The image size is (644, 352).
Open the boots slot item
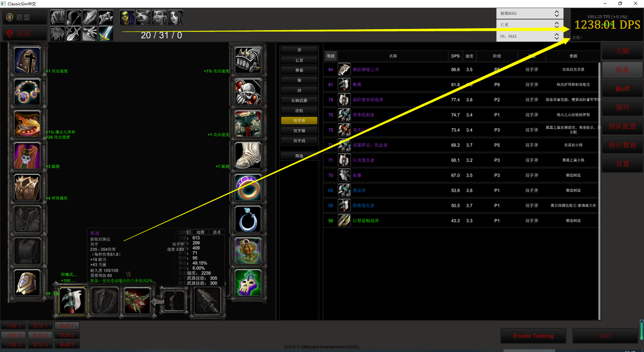248,155
